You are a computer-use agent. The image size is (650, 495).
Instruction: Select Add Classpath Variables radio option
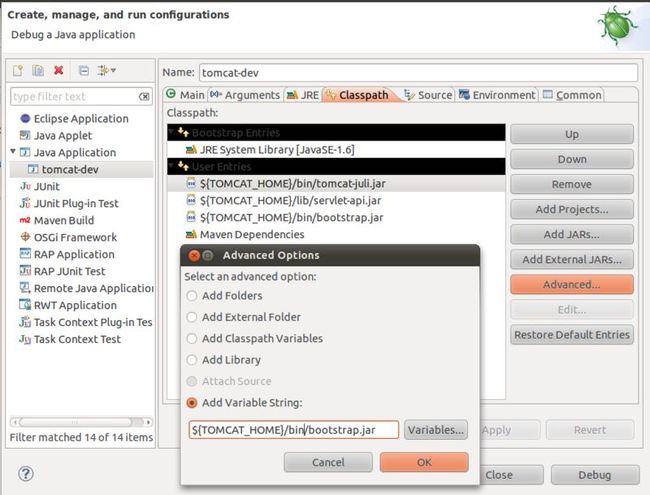pos(192,339)
